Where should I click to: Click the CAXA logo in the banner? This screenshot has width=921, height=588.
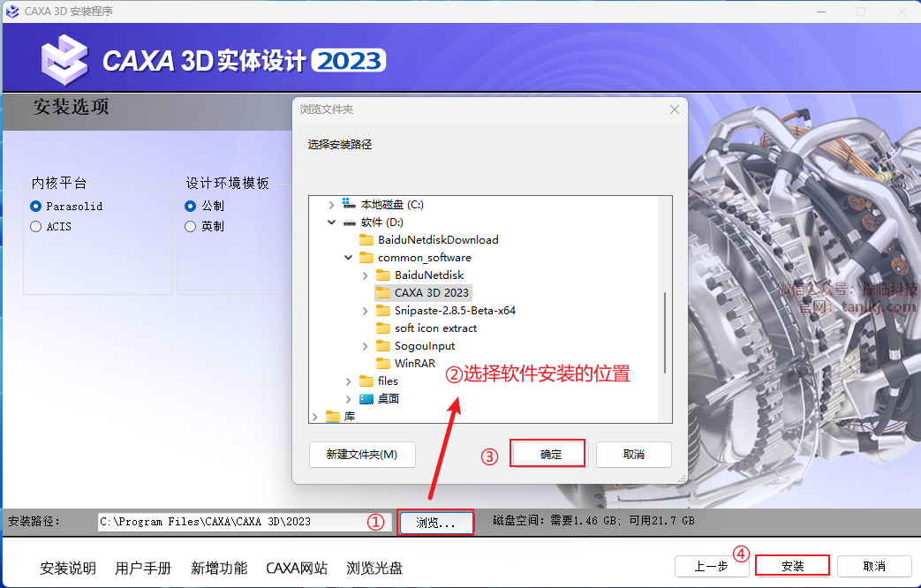64,60
